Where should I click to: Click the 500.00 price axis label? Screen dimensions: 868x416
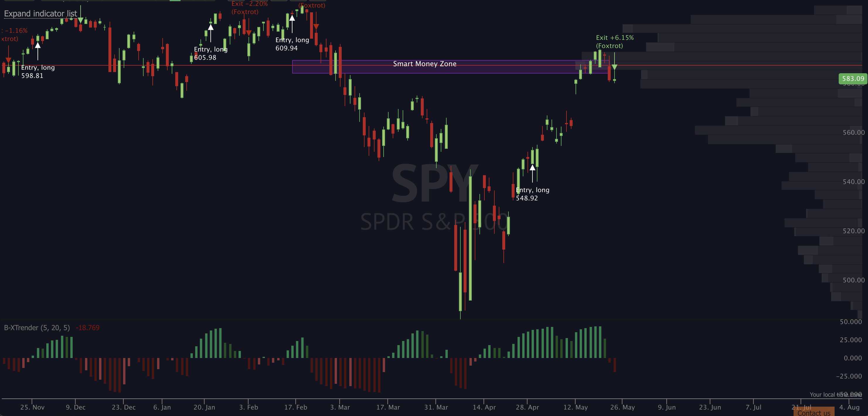click(x=854, y=280)
